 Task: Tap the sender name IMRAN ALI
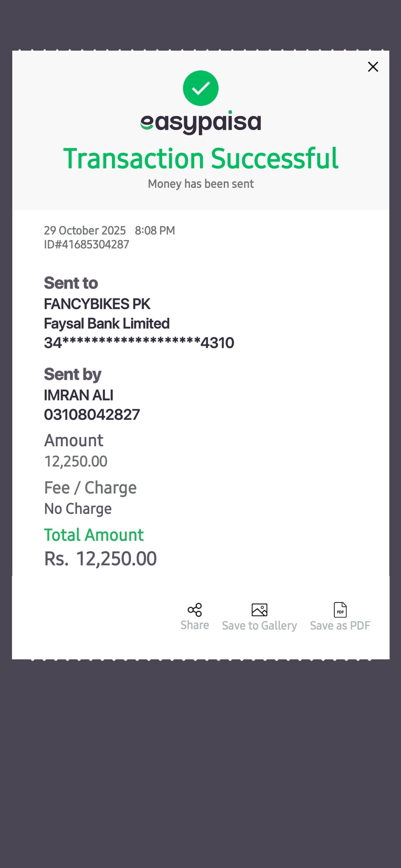[x=79, y=395]
